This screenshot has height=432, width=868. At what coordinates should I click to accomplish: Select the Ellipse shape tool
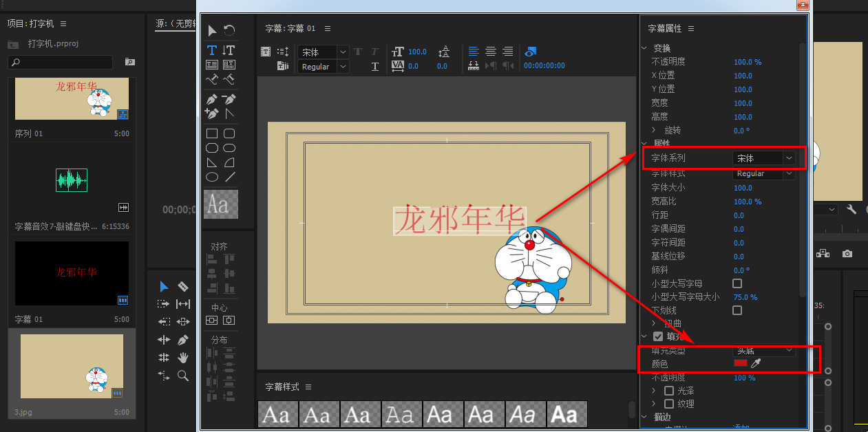pyautogui.click(x=213, y=177)
